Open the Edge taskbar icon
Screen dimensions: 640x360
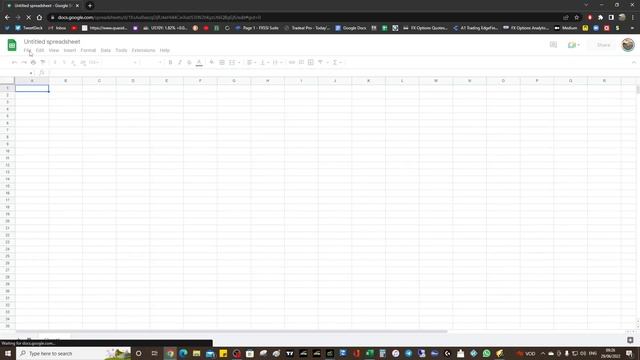pos(183,353)
